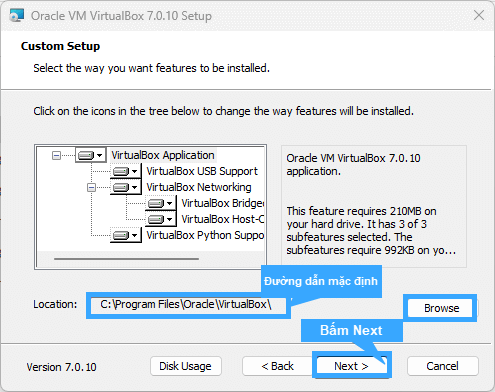Select VirtualBox Networking tree item
The width and height of the screenshot is (495, 392).
click(x=199, y=187)
